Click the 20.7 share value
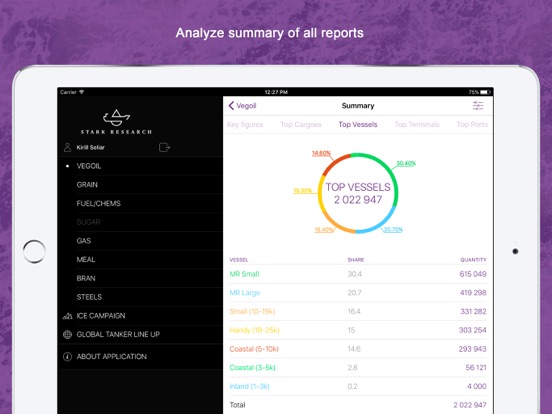Screen dimensions: 552x414 tap(355, 293)
